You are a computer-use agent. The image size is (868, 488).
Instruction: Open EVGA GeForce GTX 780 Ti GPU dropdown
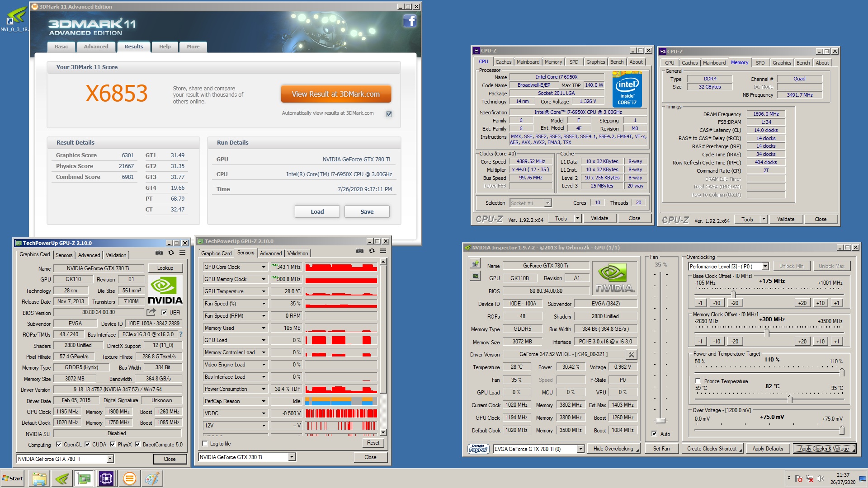click(x=581, y=449)
